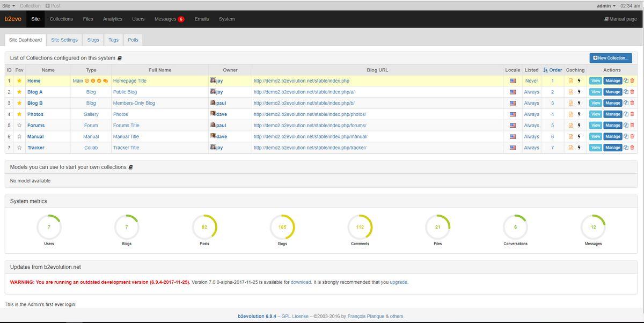Click the New Collection button
This screenshot has height=323, width=644.
[611, 58]
